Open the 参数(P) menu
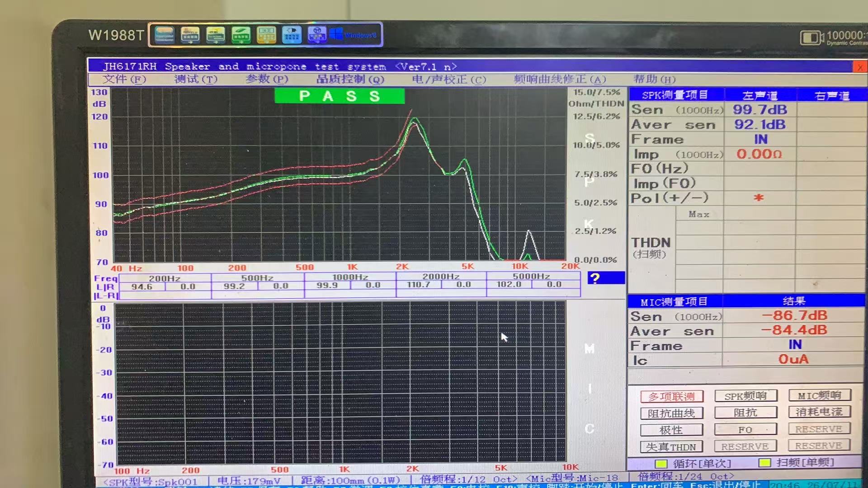 [x=267, y=79]
